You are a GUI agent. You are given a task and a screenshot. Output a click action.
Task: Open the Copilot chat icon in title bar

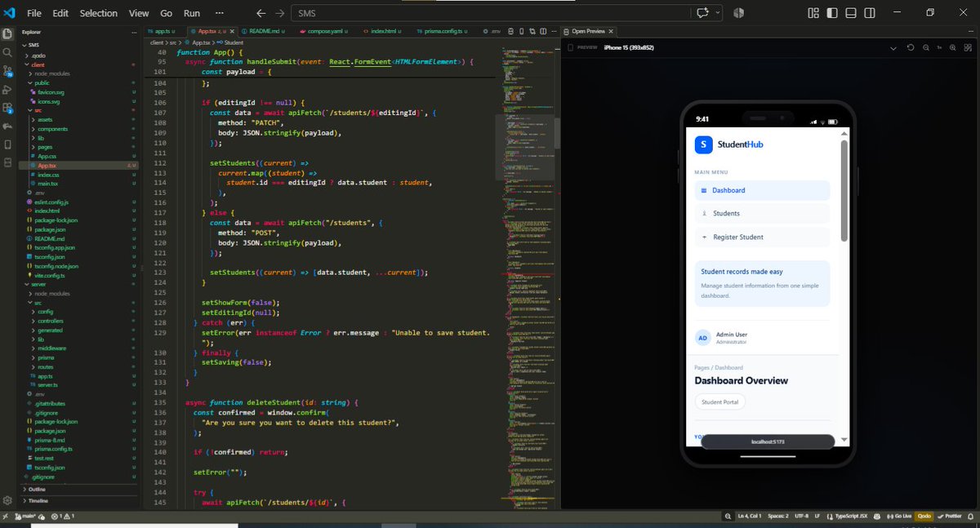coord(702,13)
